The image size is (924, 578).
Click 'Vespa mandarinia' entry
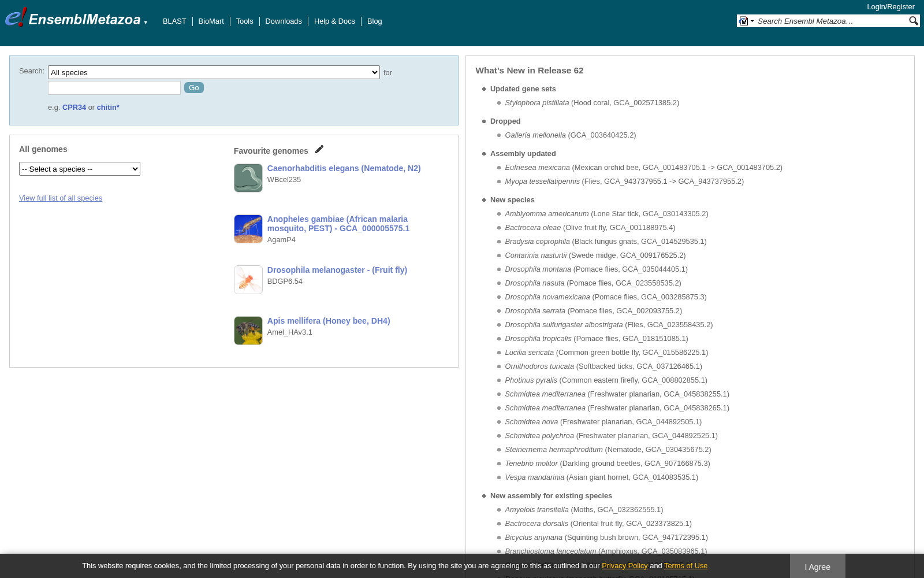601,477
